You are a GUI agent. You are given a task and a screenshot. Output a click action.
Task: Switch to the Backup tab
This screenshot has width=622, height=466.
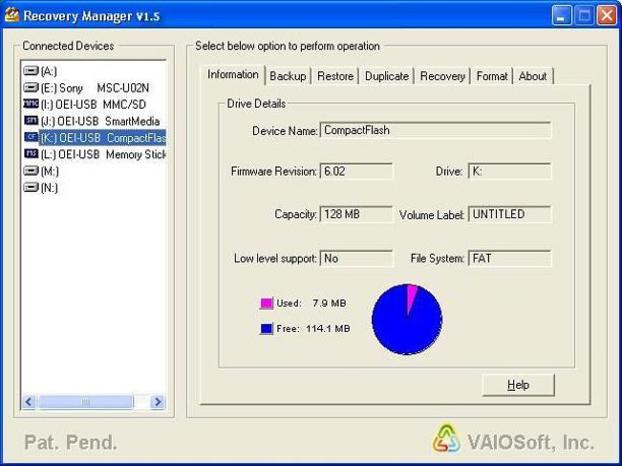pyautogui.click(x=288, y=76)
